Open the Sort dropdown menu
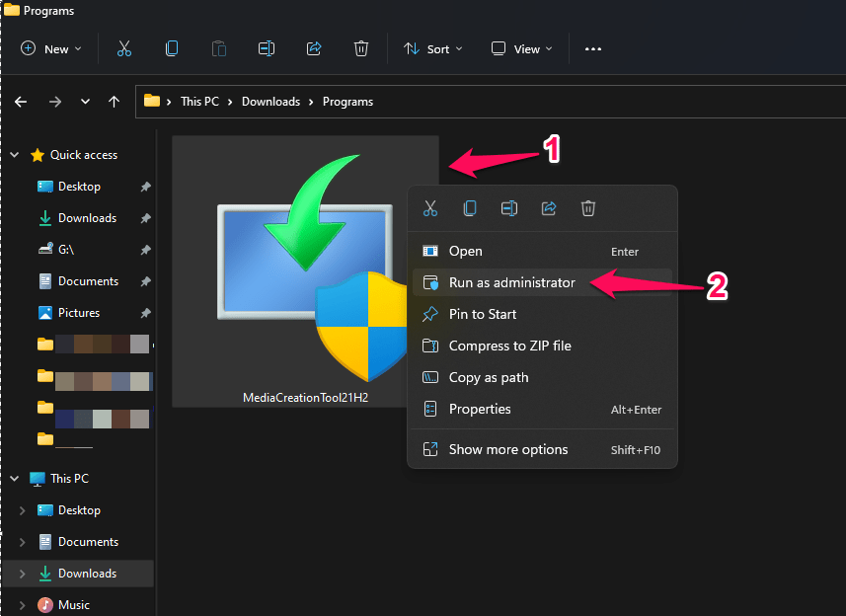Viewport: 846px width, 616px height. pyautogui.click(x=432, y=47)
